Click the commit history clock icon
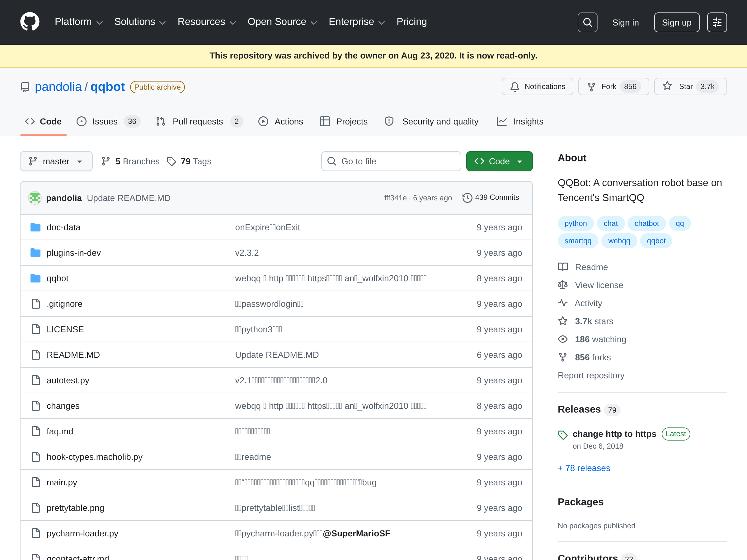The image size is (747, 560). (467, 198)
